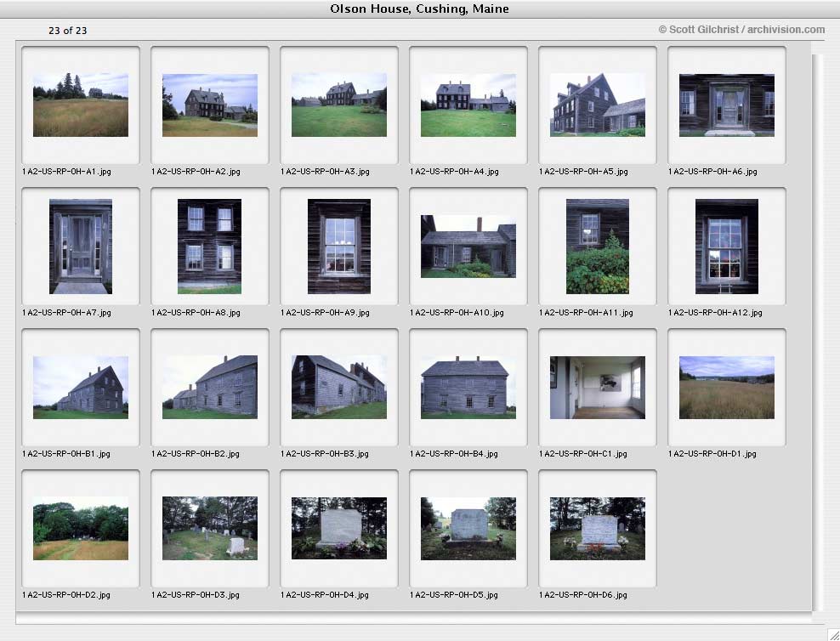Choose thumbnail 1A2-US-RP-OH-A5.jpg

pos(598,105)
